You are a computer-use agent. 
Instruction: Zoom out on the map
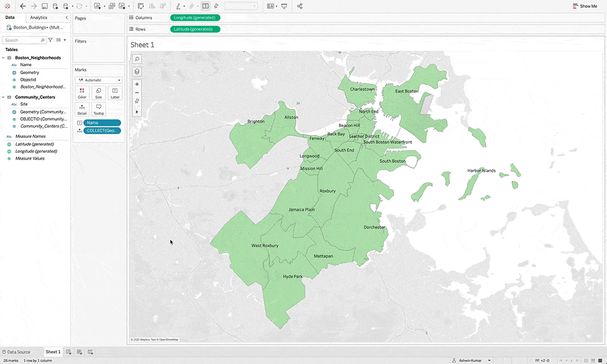click(137, 93)
